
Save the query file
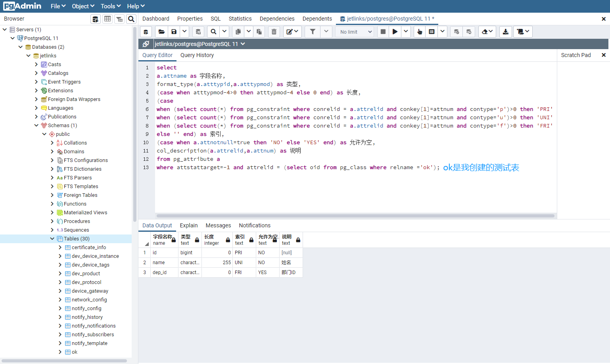174,32
